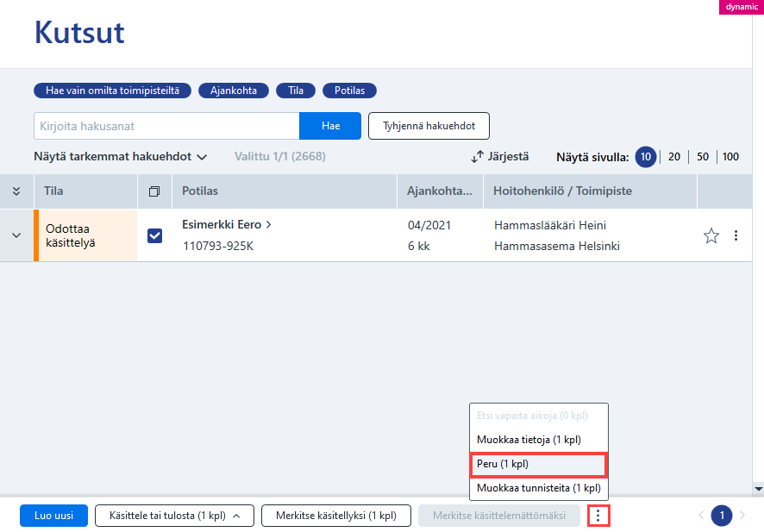Click the Hae search button
764x532 pixels.
[330, 126]
